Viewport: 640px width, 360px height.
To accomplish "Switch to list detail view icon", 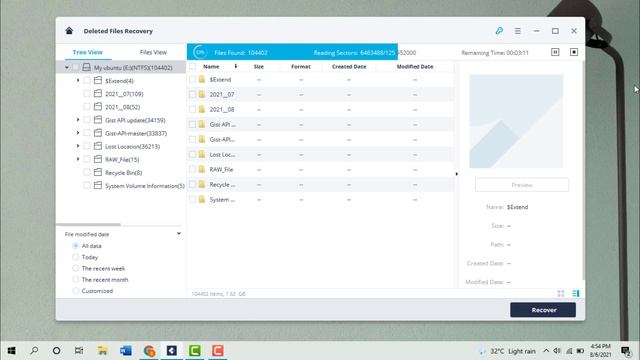I will (576, 293).
